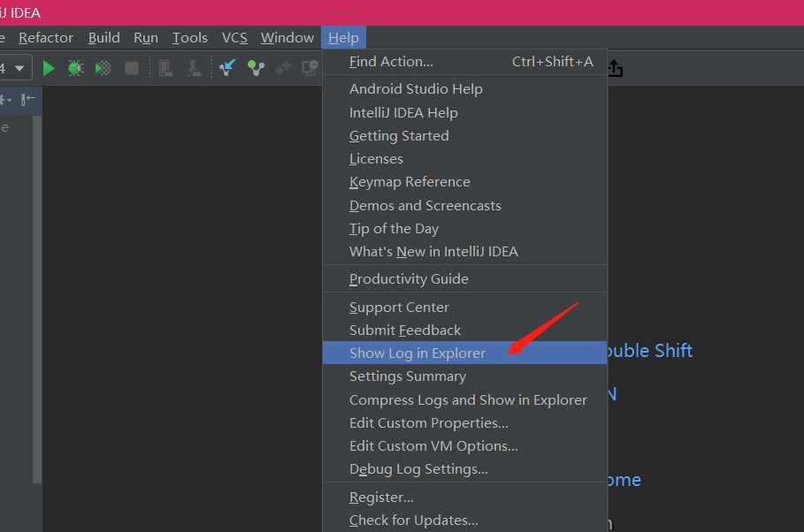Choose Find Action... in the Help menu
Screen dimensions: 804x532
(x=464, y=62)
